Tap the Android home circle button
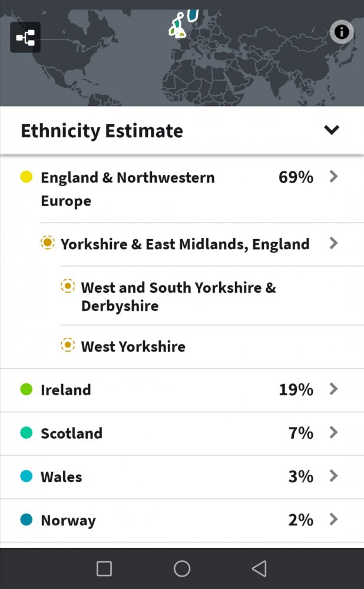This screenshot has height=589, width=364. pos(182,569)
